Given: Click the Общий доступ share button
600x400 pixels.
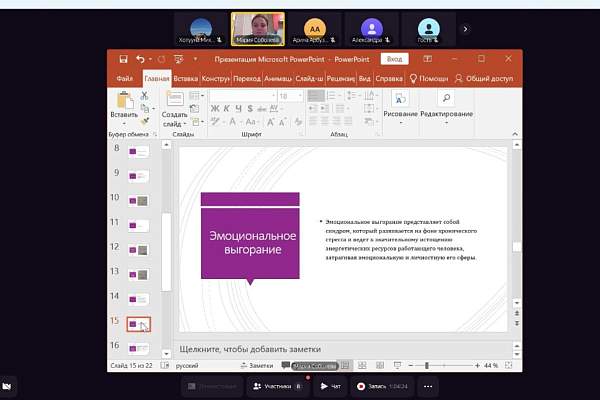Looking at the screenshot, I should tap(484, 78).
